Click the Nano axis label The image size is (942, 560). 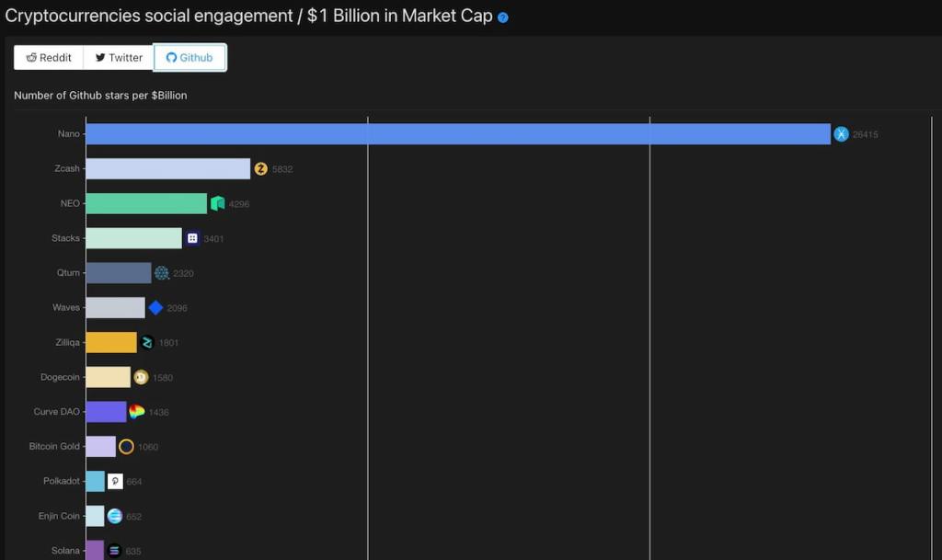tap(68, 134)
